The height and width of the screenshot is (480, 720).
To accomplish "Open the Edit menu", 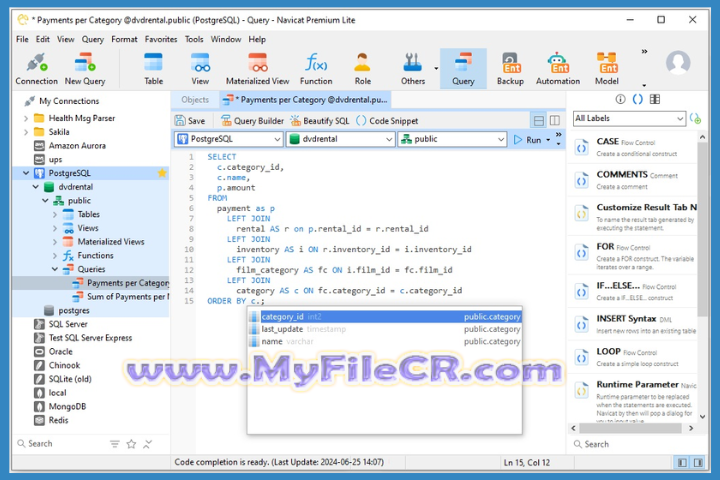I will tap(43, 39).
